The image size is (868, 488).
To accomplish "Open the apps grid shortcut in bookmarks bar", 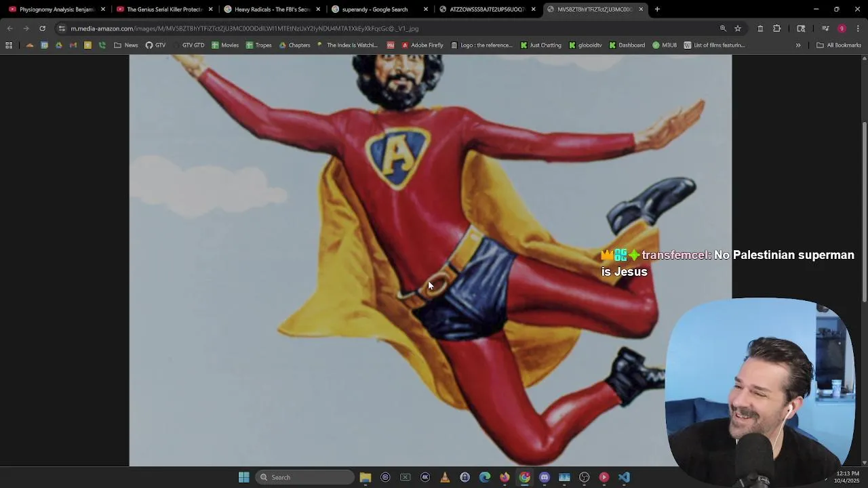I will point(9,45).
